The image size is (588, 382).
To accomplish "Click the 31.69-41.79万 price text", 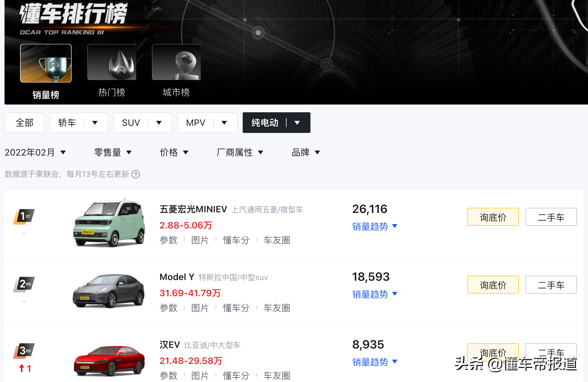I will (190, 293).
